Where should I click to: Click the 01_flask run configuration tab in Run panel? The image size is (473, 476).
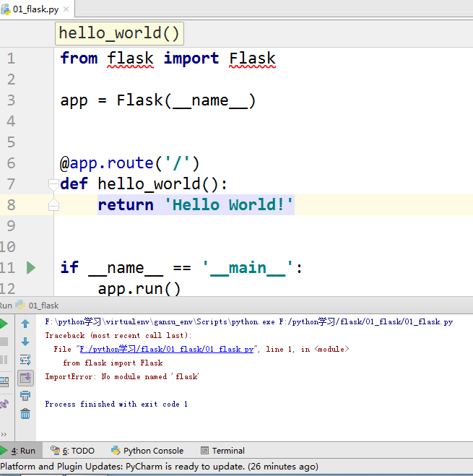[37, 306]
